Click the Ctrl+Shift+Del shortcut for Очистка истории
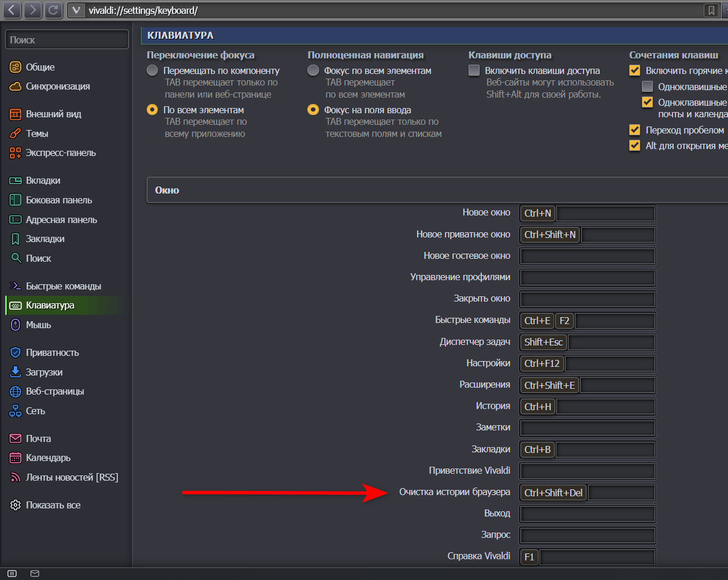Image resolution: width=728 pixels, height=580 pixels. click(x=553, y=493)
